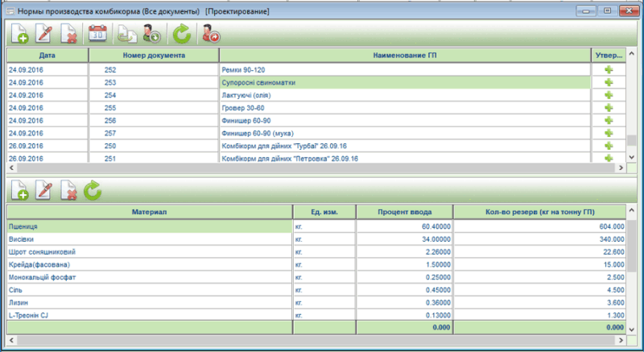This screenshot has height=352, width=644.
Task: Delete material using lower toolbar red X
Action: [69, 191]
